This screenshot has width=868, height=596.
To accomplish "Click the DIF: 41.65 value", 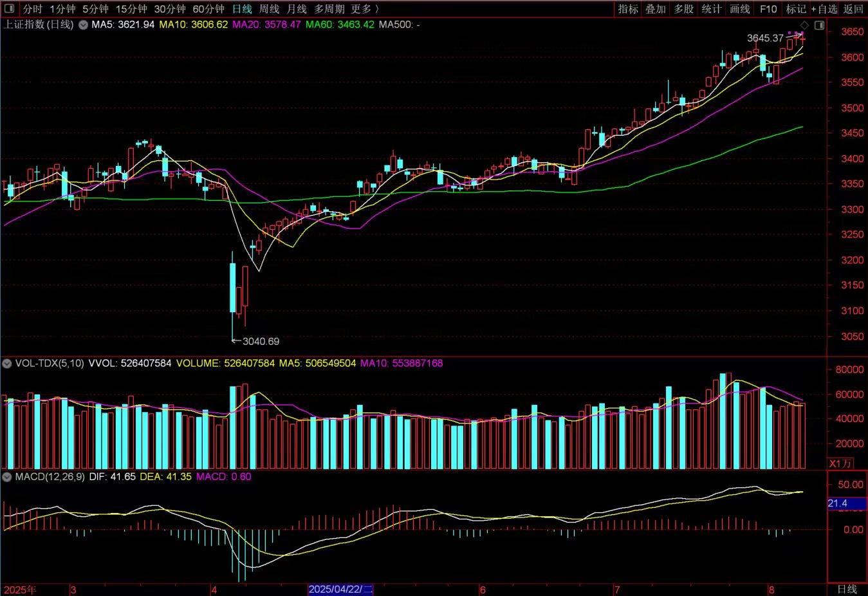I will pyautogui.click(x=112, y=476).
